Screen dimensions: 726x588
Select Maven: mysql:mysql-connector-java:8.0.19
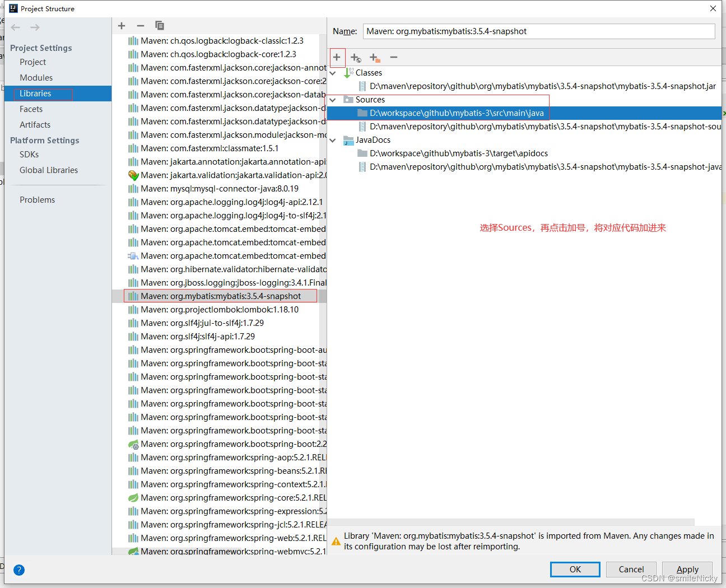pyautogui.click(x=220, y=189)
